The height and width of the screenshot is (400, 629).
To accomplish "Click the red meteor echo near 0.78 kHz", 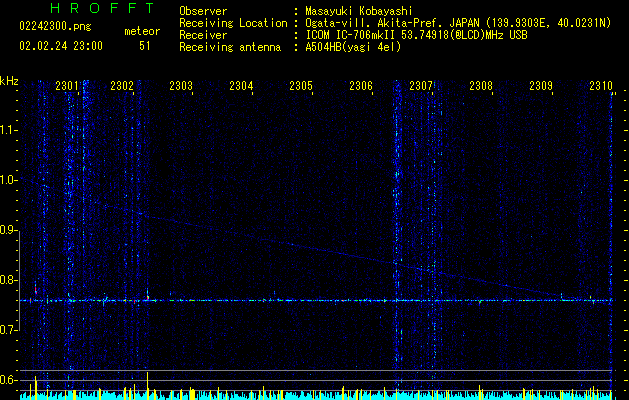I will click(x=36, y=289).
